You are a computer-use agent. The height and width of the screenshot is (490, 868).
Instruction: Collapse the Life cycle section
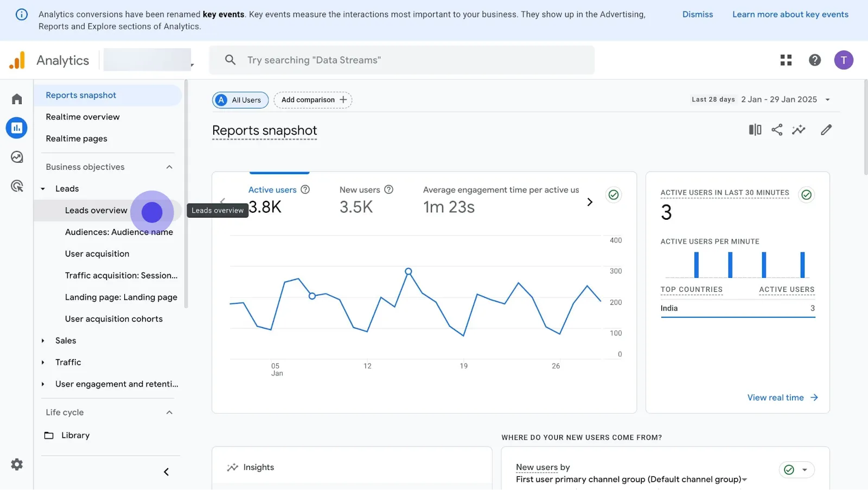click(x=169, y=412)
